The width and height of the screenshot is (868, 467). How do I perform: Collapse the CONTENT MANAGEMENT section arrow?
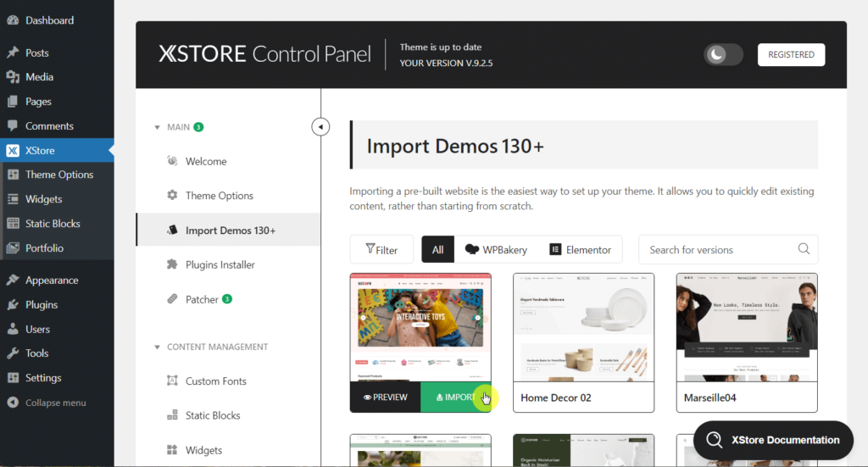coord(157,347)
